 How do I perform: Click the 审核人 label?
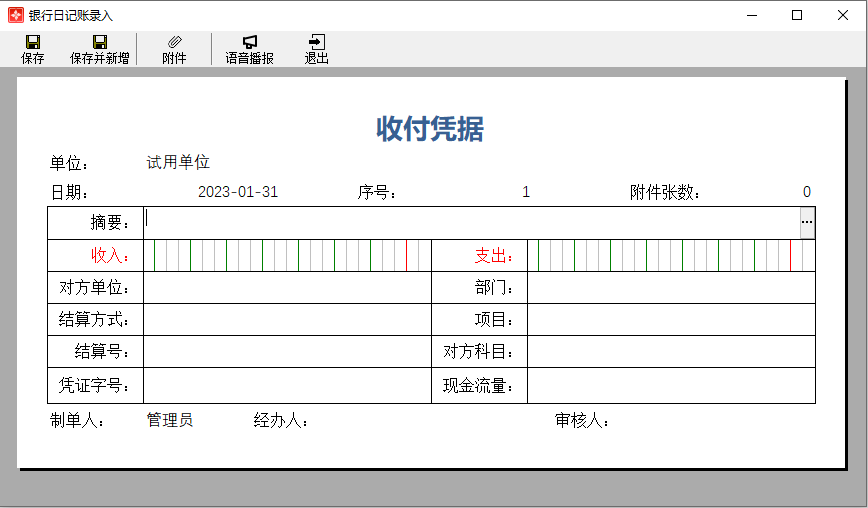582,421
